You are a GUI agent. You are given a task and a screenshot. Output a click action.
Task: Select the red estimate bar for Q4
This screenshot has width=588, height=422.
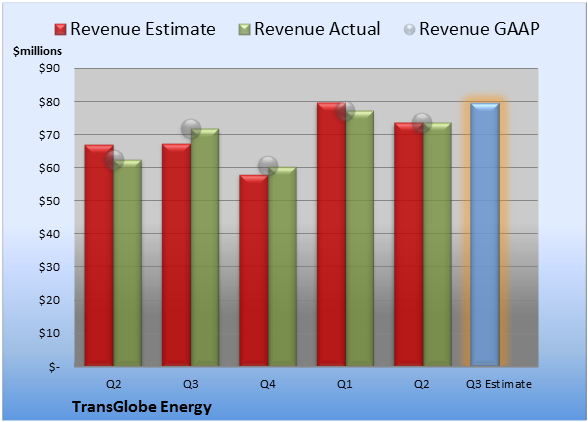[254, 270]
